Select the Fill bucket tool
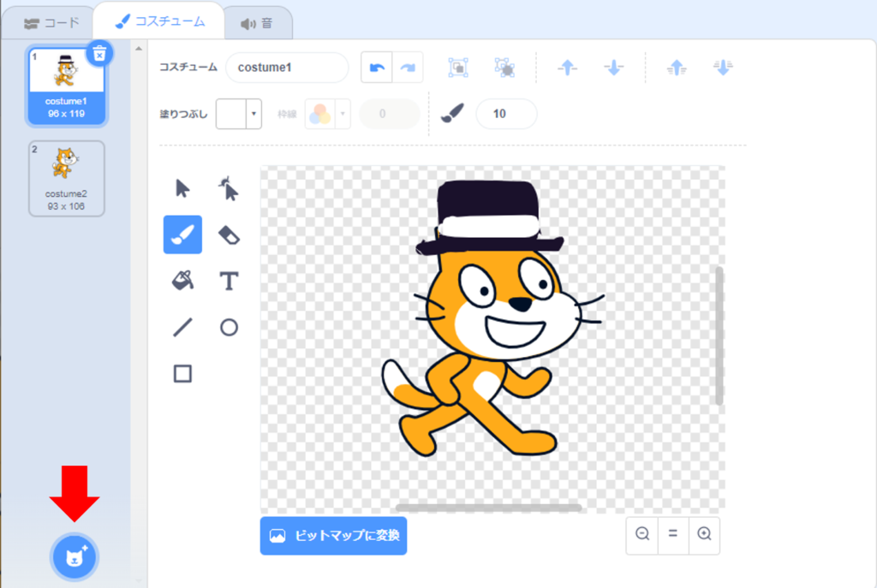 [182, 281]
